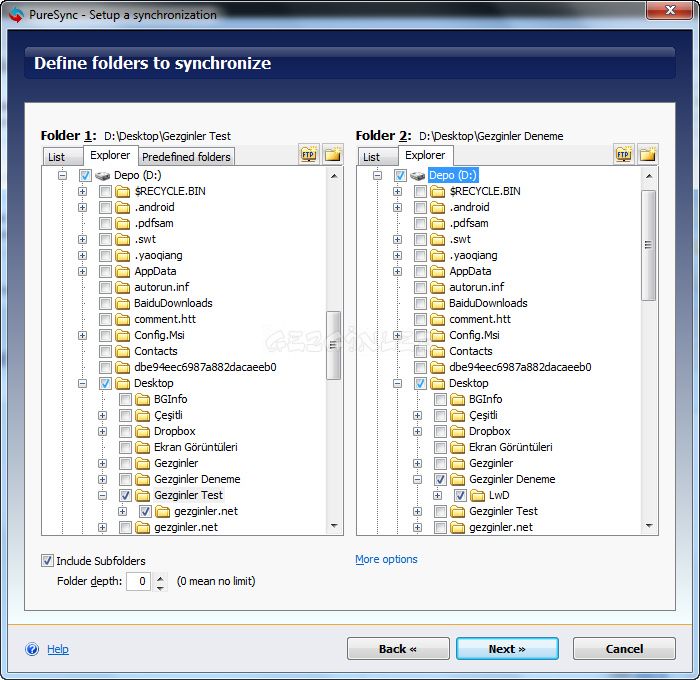Image resolution: width=700 pixels, height=680 pixels.
Task: Click the Cancel button
Action: click(624, 649)
